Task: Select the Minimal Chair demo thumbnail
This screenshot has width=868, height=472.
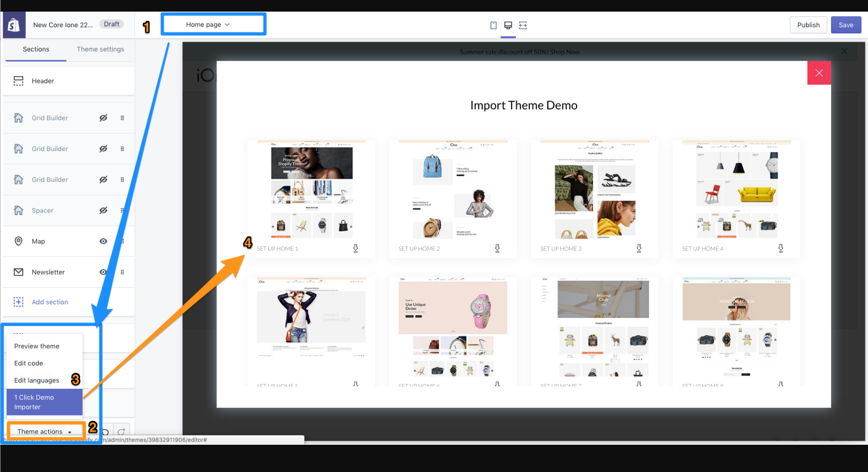Action: point(595,327)
